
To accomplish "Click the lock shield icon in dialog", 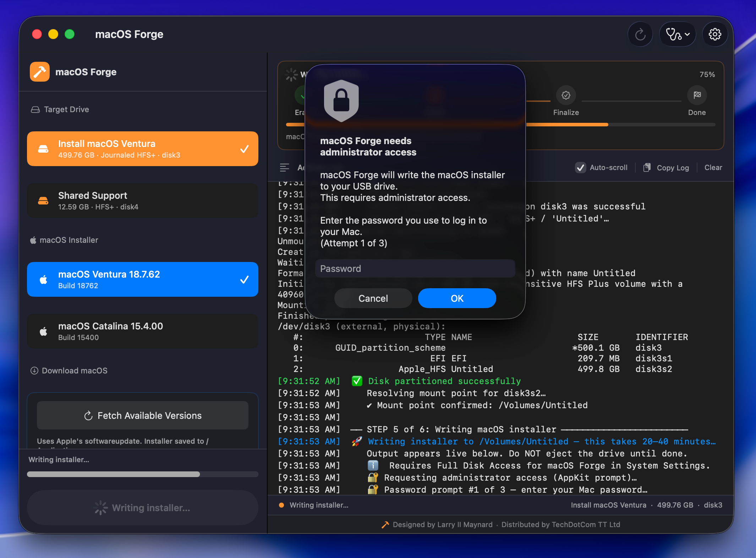I will click(341, 101).
